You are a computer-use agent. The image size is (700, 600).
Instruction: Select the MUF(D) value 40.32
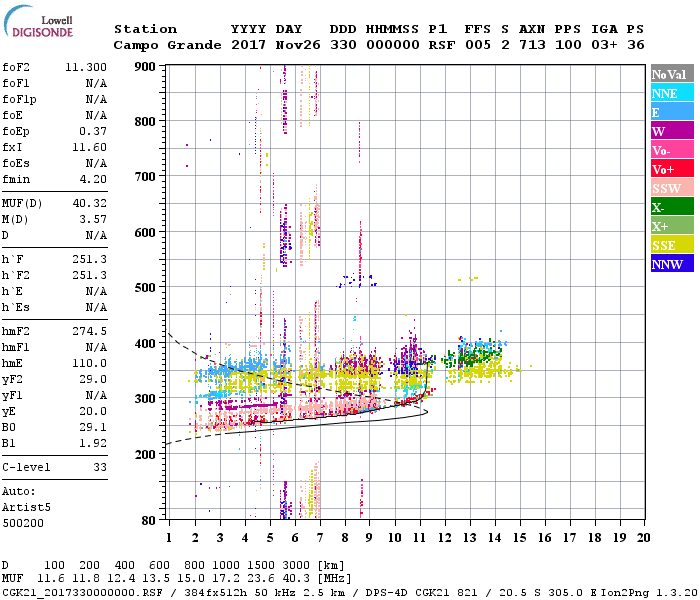(x=89, y=203)
